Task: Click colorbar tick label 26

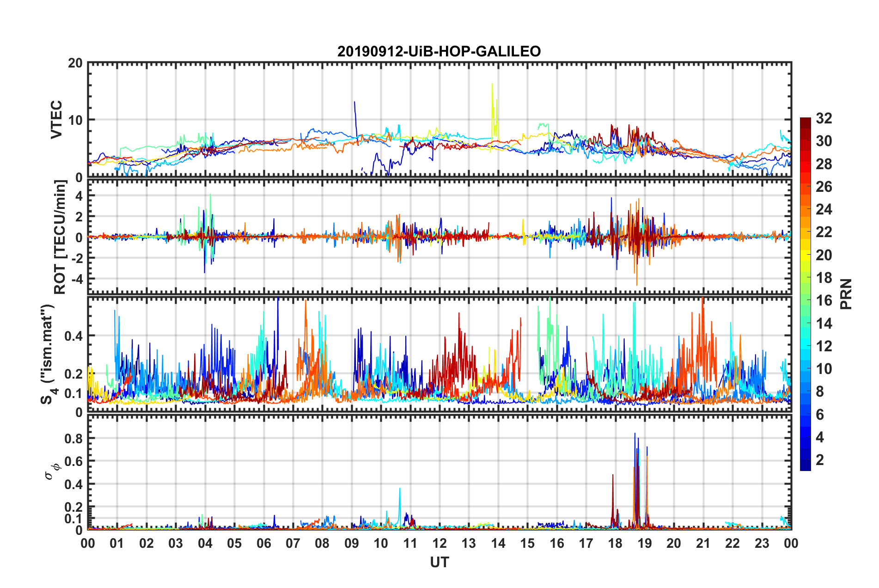Action: 824,187
